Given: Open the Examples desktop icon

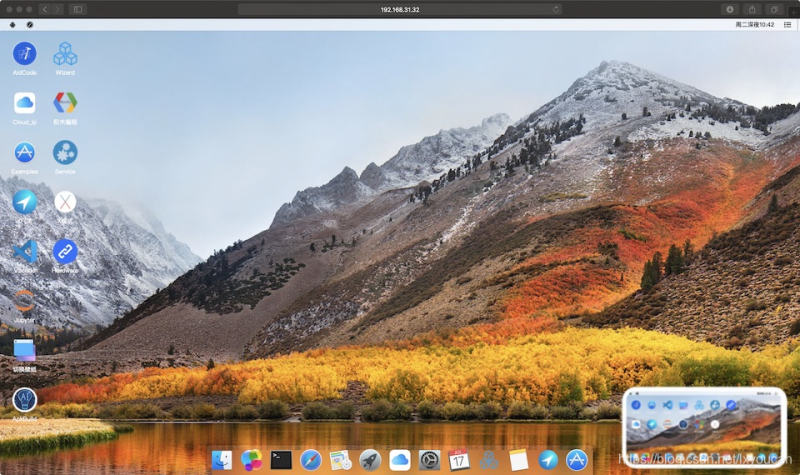Looking at the screenshot, I should pyautogui.click(x=24, y=153).
